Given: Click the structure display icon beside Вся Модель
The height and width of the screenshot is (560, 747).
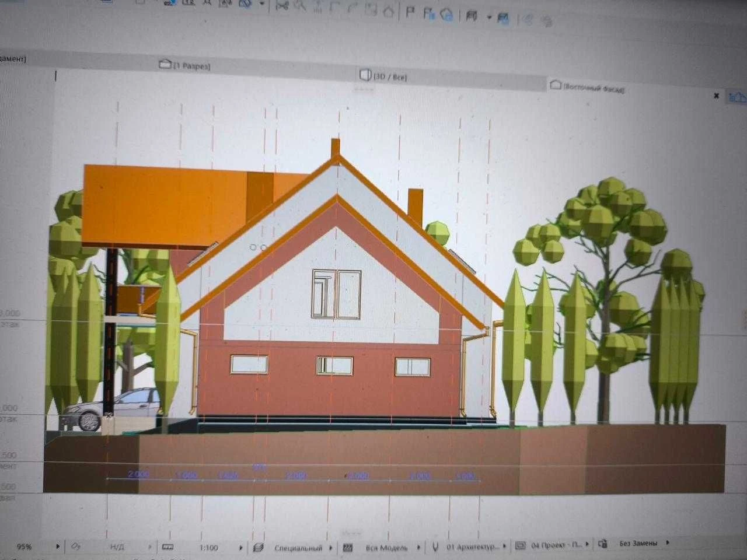Looking at the screenshot, I should click(348, 548).
